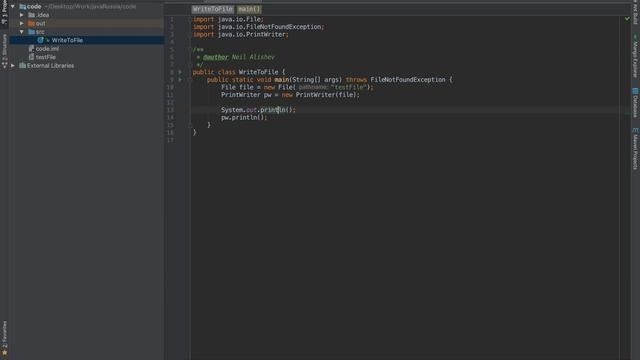Open the Structure tool window tab
This screenshot has width=640, height=360.
coord(4,51)
